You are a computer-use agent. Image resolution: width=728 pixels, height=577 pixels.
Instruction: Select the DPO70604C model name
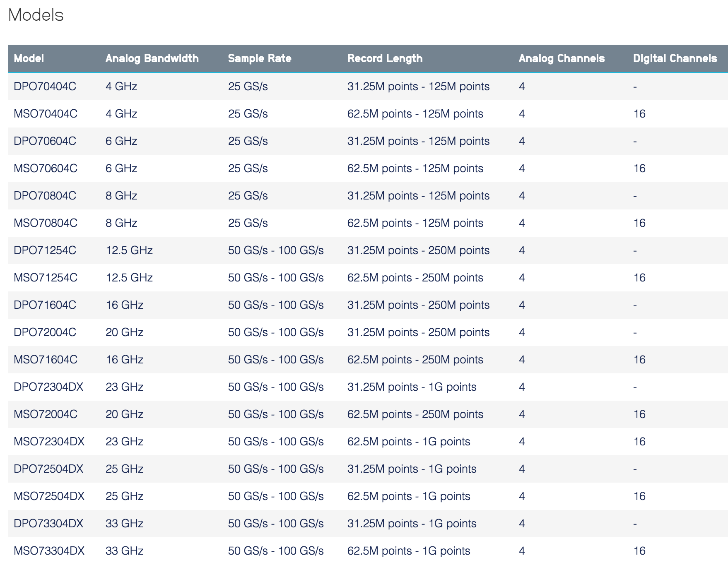[x=45, y=141]
